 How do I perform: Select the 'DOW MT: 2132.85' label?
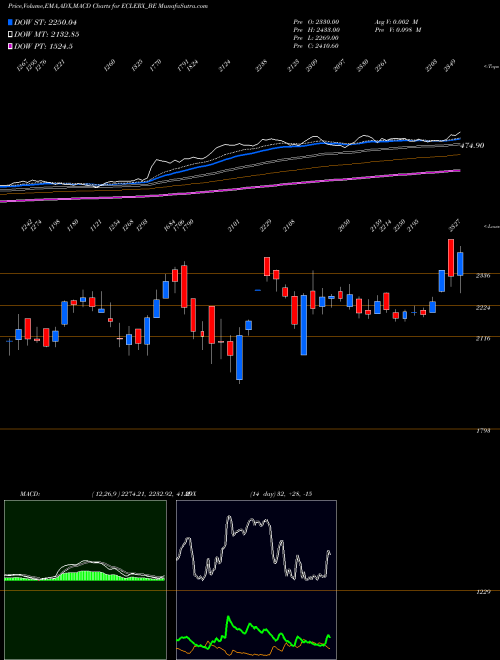point(47,35)
